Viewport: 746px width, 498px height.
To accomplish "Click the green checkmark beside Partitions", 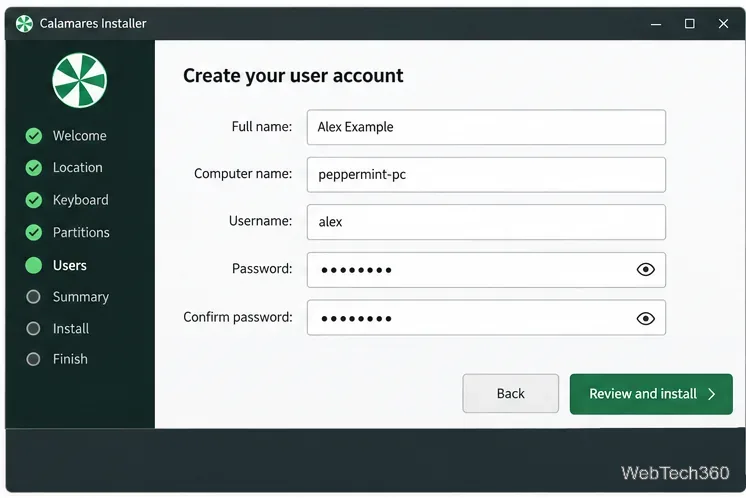I will point(34,233).
